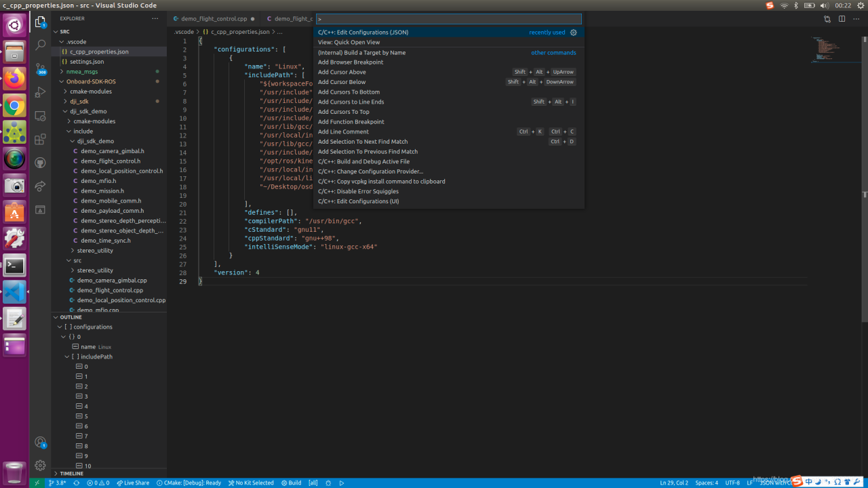Click Ln 29, Col 2 status item
The image size is (868, 488).
674,483
